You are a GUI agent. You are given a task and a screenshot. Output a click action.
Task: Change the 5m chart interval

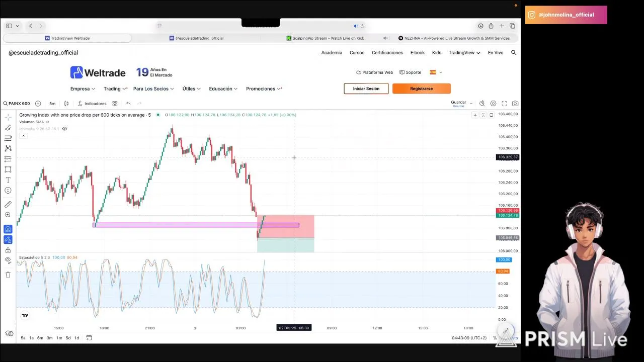[52, 104]
